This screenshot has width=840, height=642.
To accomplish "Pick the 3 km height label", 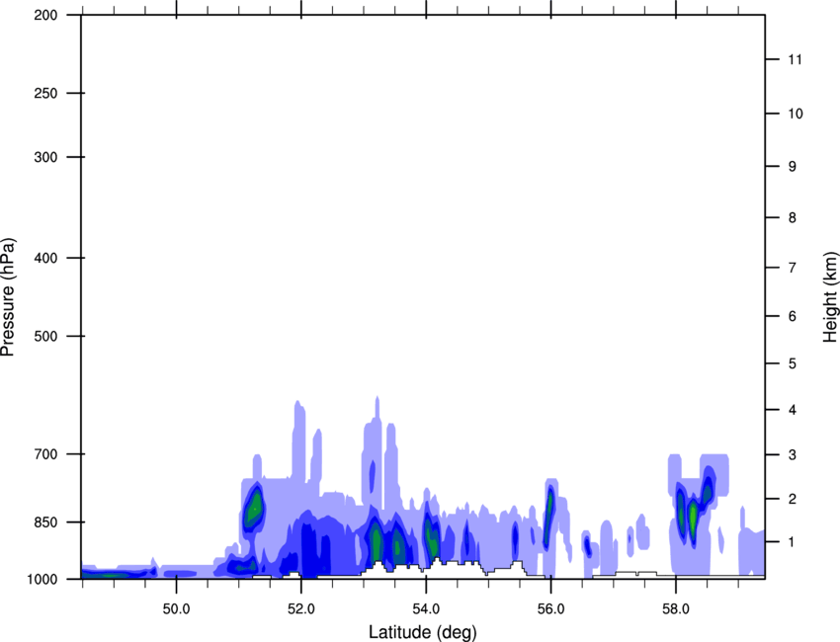I will tap(793, 455).
